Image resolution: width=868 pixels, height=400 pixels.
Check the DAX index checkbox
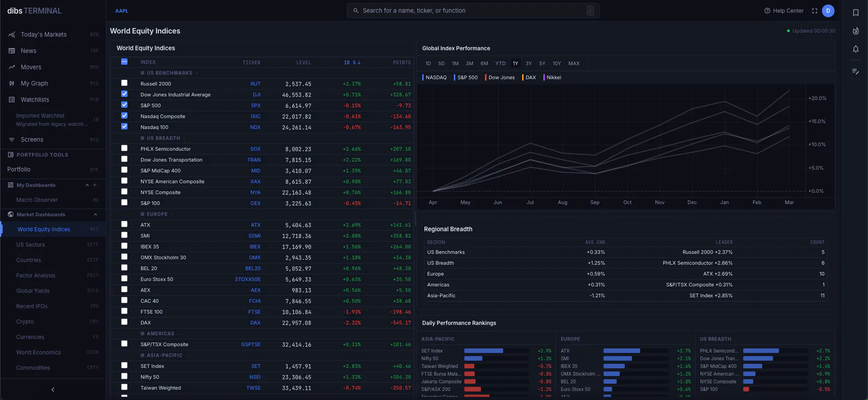click(124, 322)
